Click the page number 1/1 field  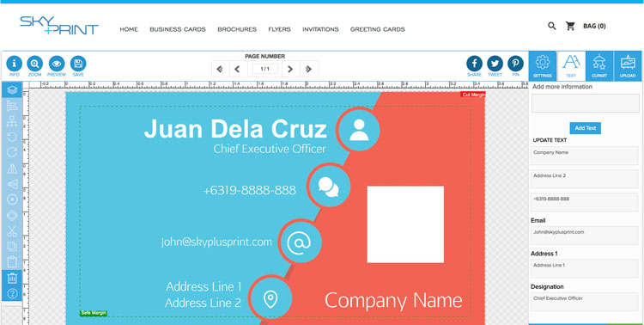(x=265, y=69)
